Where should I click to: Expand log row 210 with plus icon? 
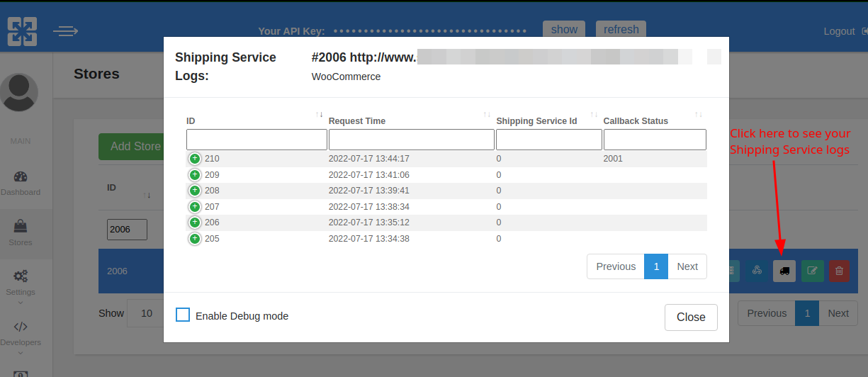[x=195, y=159]
